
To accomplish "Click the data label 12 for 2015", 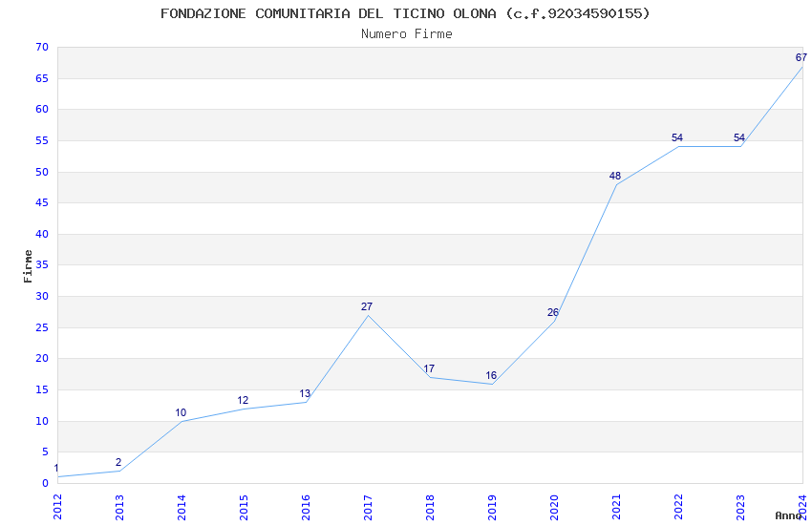I will tap(243, 400).
